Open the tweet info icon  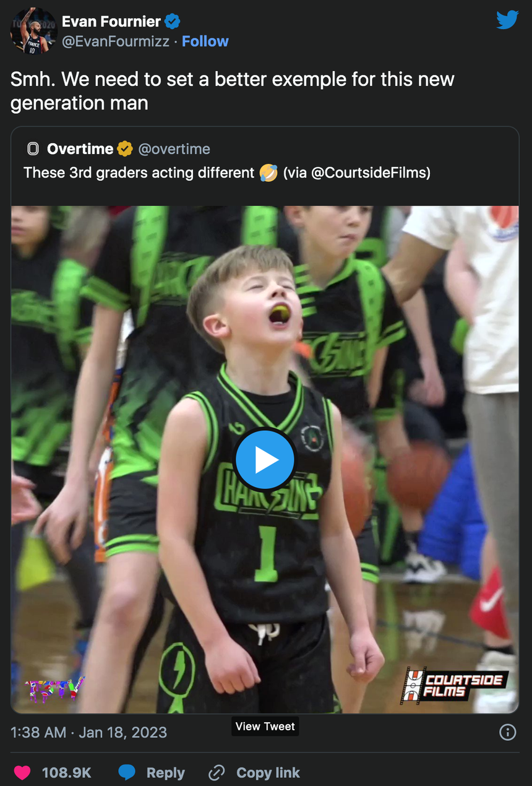point(507,732)
